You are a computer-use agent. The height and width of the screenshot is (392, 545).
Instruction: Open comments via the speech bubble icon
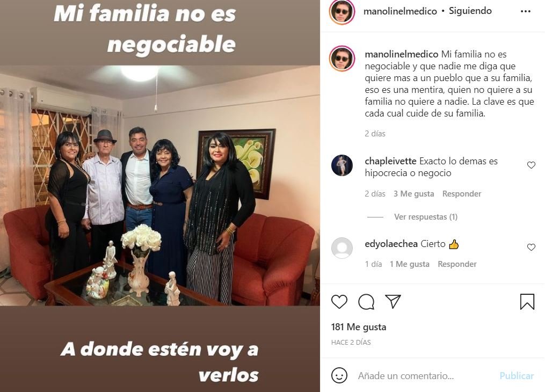tap(366, 302)
